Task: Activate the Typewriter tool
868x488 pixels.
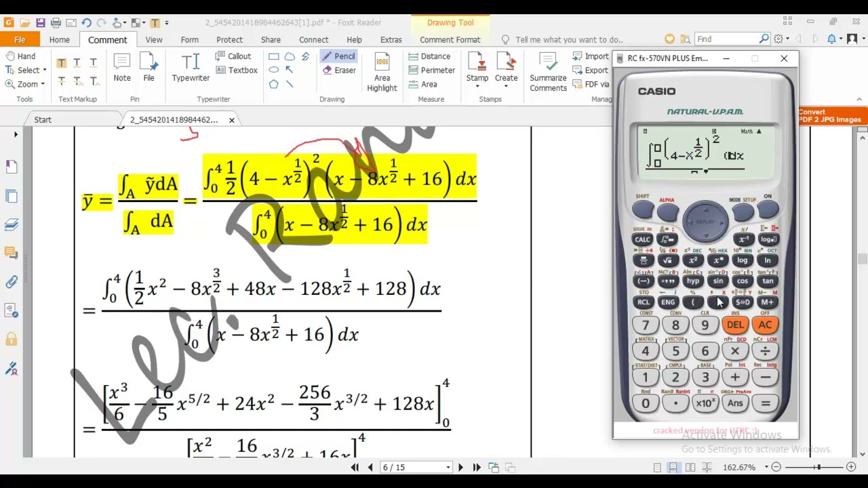Action: pos(191,67)
